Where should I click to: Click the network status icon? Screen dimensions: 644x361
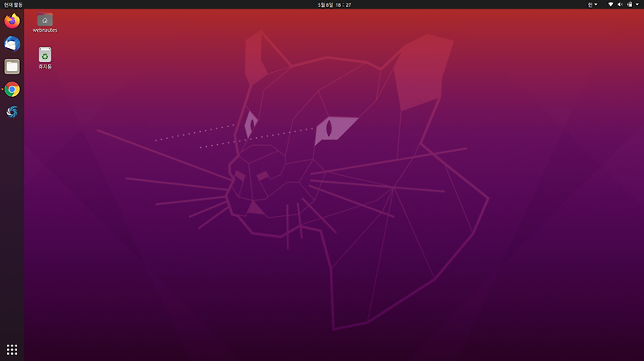611,4
